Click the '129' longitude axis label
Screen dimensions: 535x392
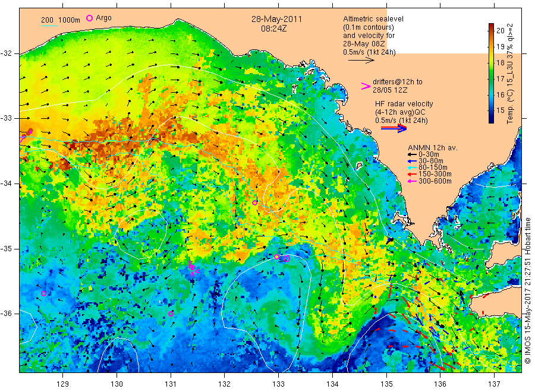pos(63,384)
